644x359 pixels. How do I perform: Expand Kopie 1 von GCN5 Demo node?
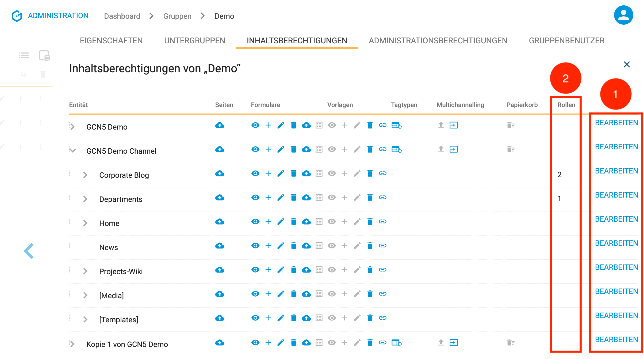(x=72, y=344)
